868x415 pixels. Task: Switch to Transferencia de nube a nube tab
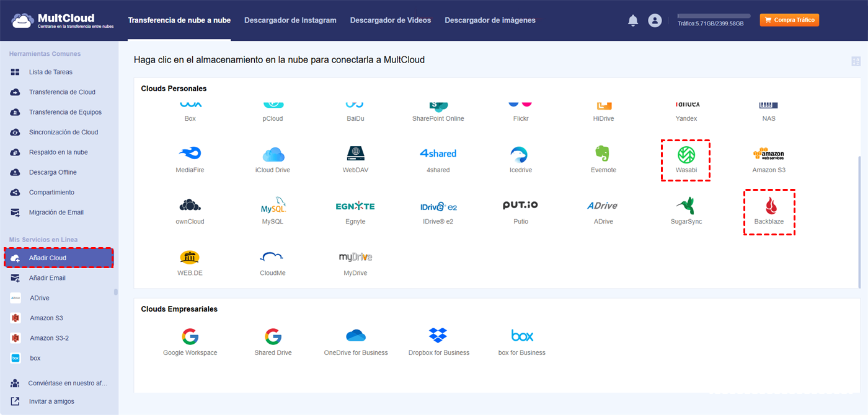[179, 20]
